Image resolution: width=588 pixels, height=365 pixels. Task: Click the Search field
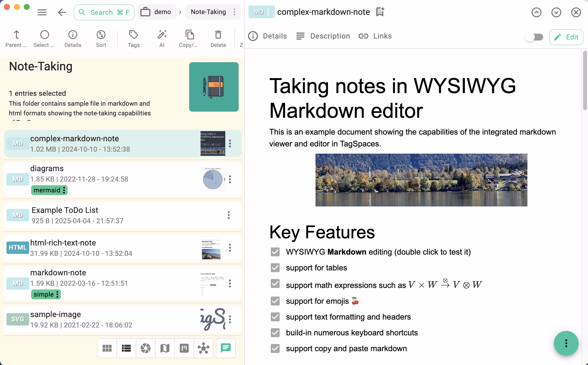104,12
